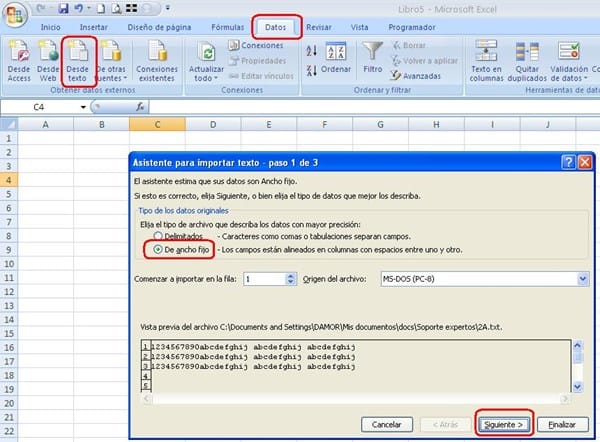Open undo history dropdown arrow
Image resolution: width=600 pixels, height=442 pixels.
(x=89, y=8)
